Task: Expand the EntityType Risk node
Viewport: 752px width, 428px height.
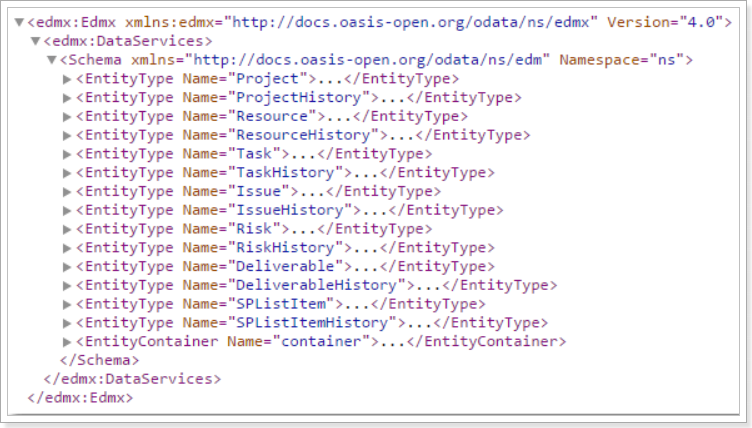Action: pyautogui.click(x=67, y=229)
